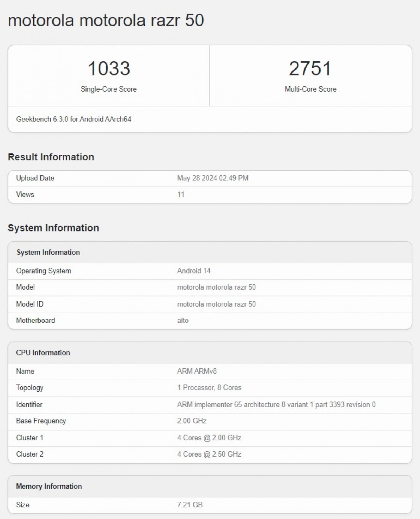Click the Views count value 11
The image size is (420, 519).
181,194
